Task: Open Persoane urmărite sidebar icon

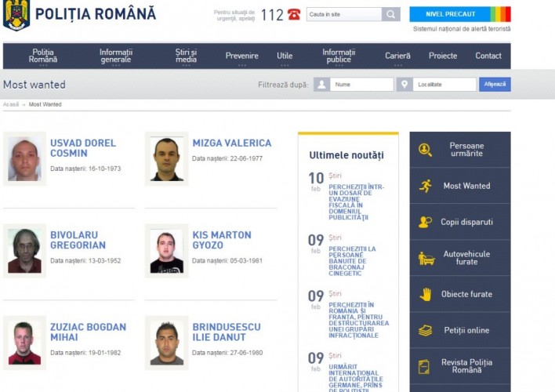Action: [x=425, y=150]
